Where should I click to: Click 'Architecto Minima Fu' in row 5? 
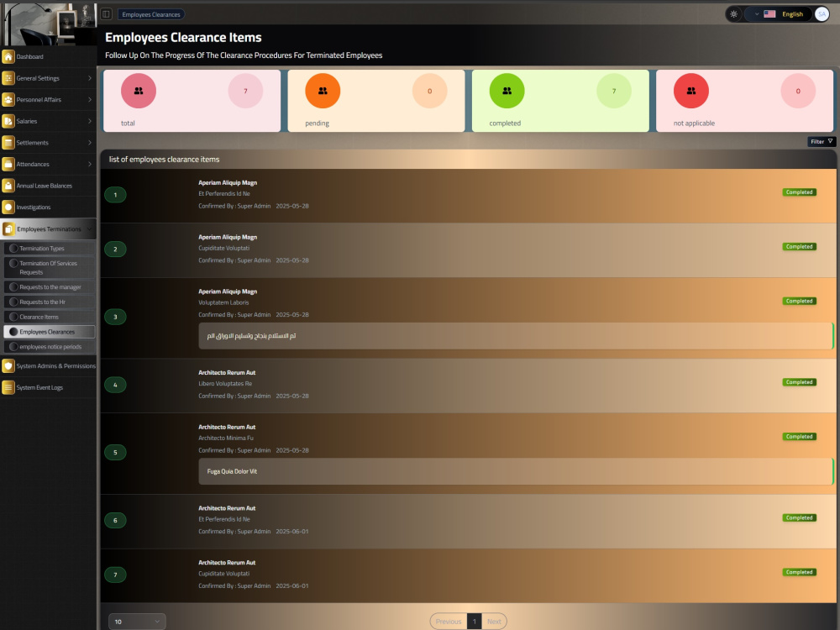click(226, 438)
